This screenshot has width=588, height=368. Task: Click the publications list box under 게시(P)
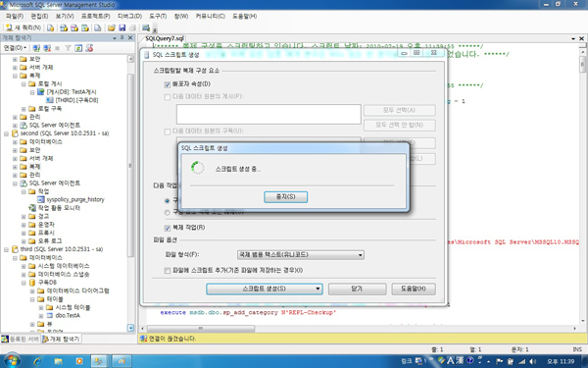click(269, 115)
